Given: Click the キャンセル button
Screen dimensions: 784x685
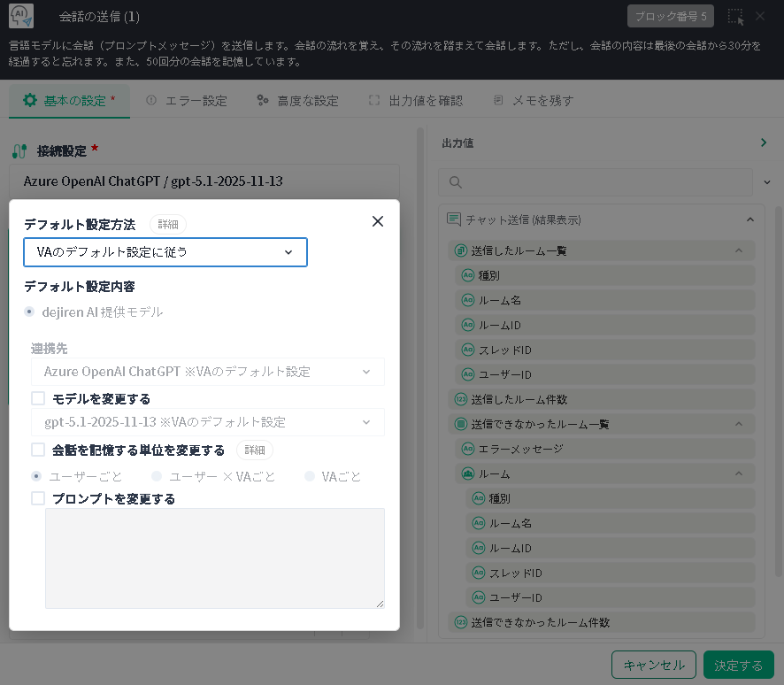Looking at the screenshot, I should [654, 665].
